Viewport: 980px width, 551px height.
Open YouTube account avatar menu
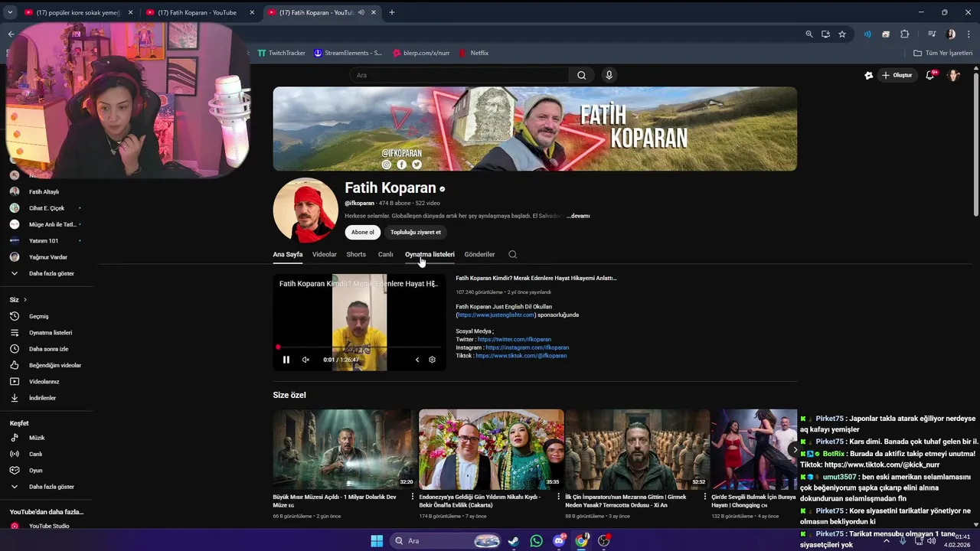click(954, 75)
